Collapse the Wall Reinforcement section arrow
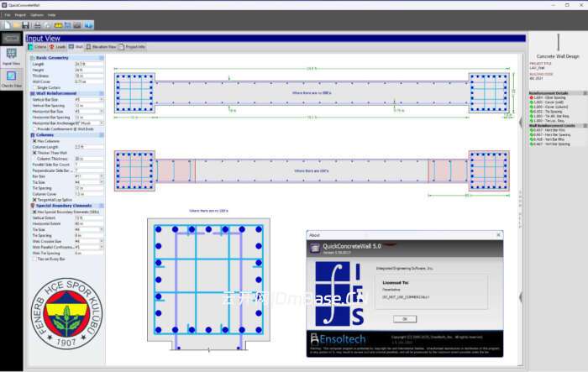The height and width of the screenshot is (372, 588). pyautogui.click(x=102, y=93)
